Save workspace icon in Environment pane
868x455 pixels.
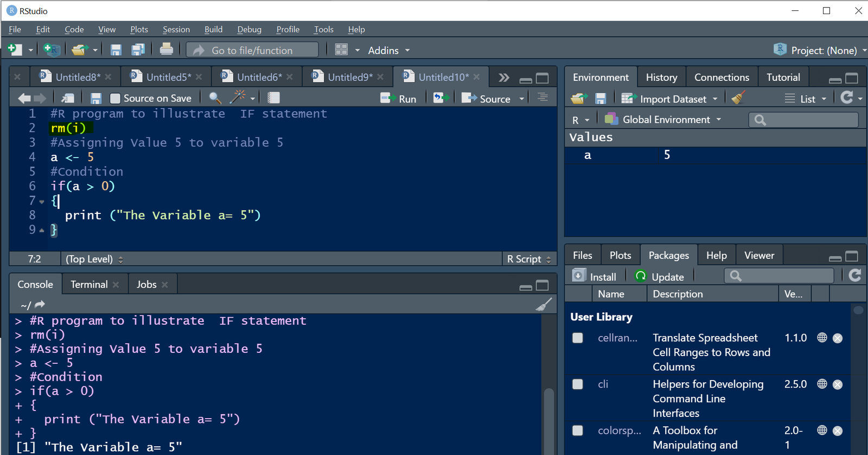point(601,98)
